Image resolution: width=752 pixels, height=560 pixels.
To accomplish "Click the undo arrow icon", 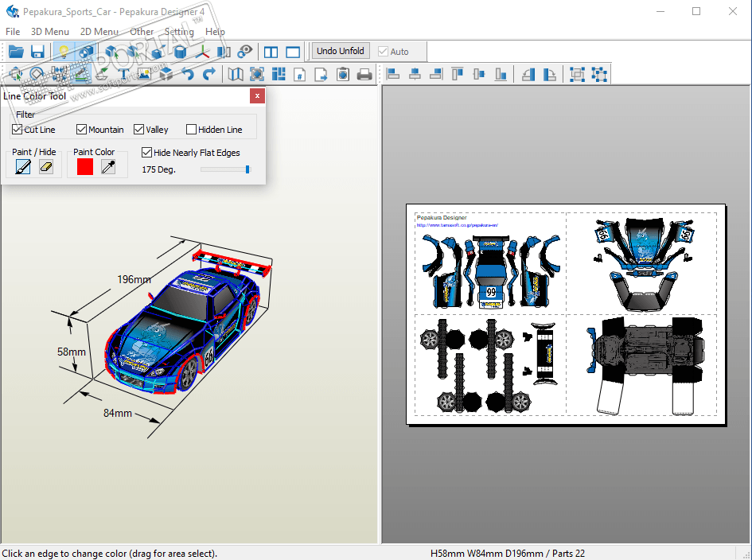I will pos(188,74).
